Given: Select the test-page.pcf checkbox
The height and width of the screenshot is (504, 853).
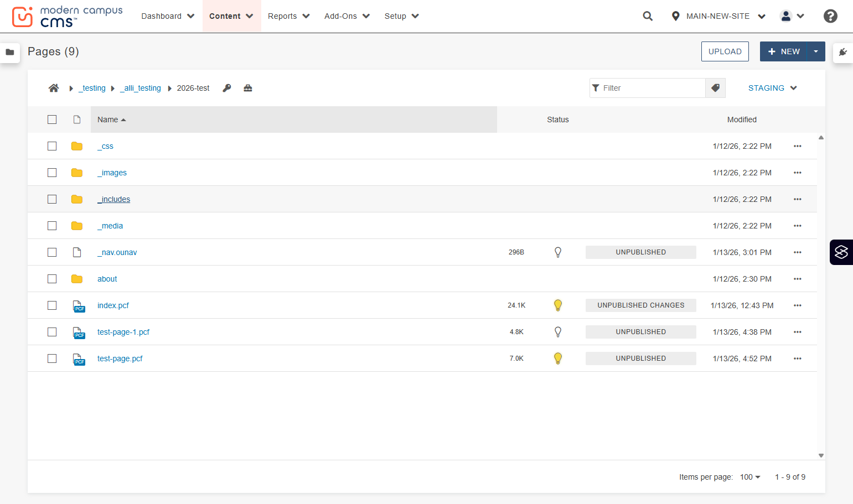Looking at the screenshot, I should pyautogui.click(x=52, y=358).
